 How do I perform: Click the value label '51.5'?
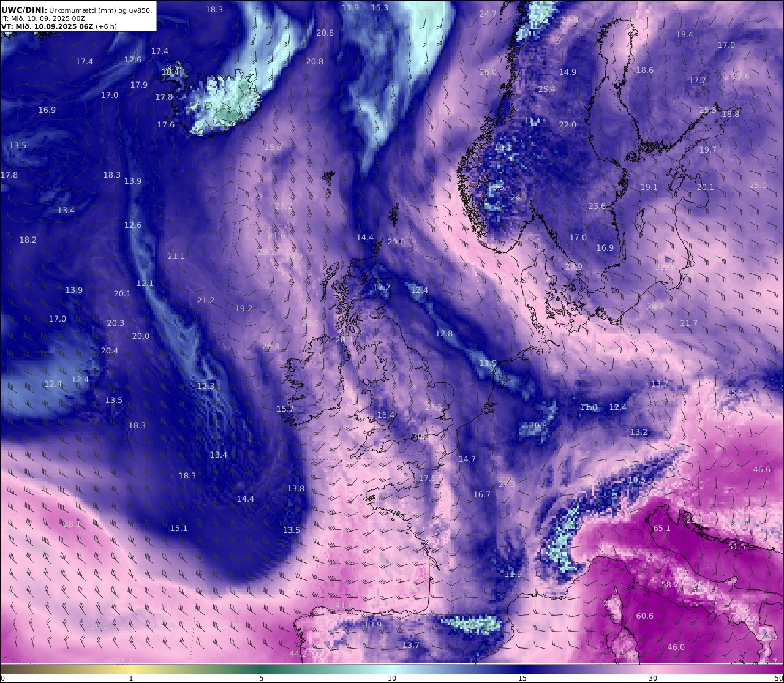737,546
